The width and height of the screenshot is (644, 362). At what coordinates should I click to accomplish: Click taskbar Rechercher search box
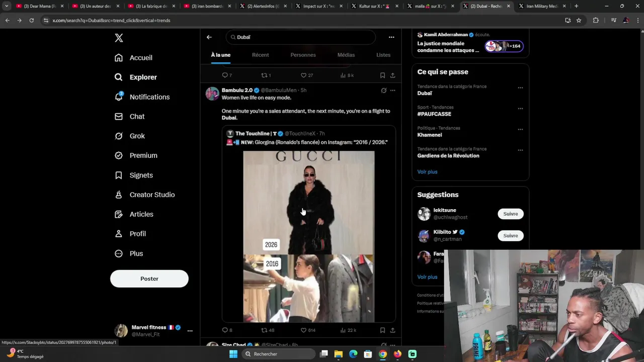click(278, 354)
